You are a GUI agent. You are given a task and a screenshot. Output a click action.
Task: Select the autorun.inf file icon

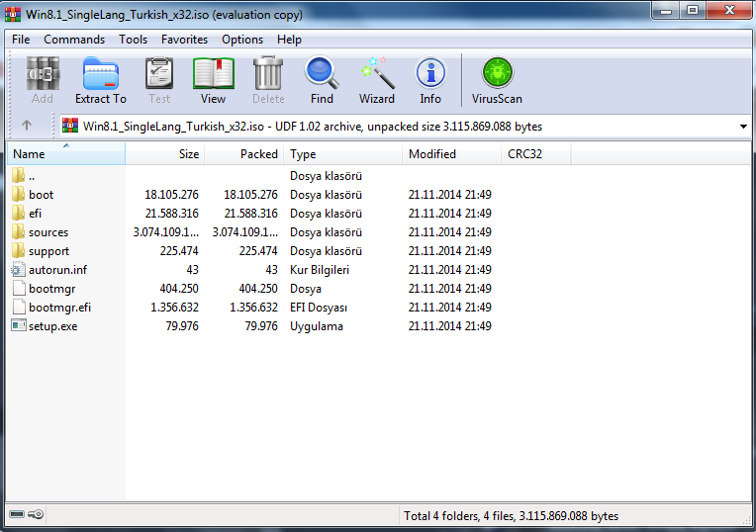click(x=19, y=269)
